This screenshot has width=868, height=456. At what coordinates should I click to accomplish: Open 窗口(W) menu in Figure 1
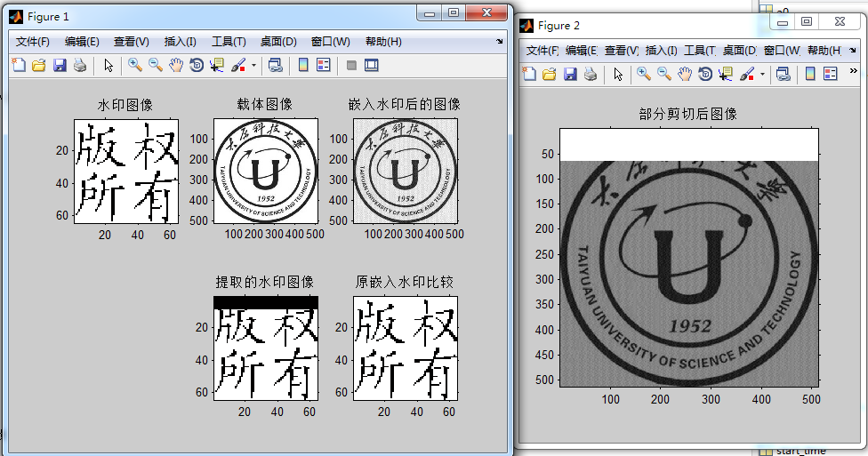331,42
